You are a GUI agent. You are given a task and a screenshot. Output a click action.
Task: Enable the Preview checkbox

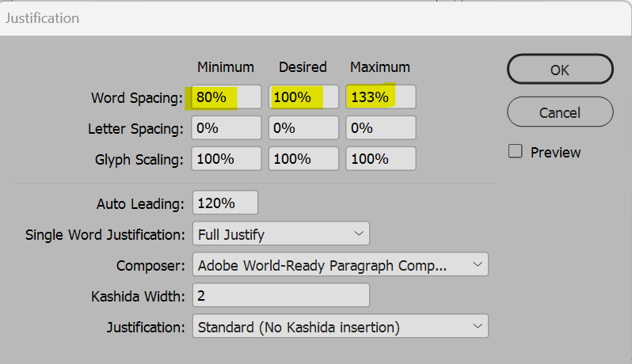pyautogui.click(x=516, y=151)
